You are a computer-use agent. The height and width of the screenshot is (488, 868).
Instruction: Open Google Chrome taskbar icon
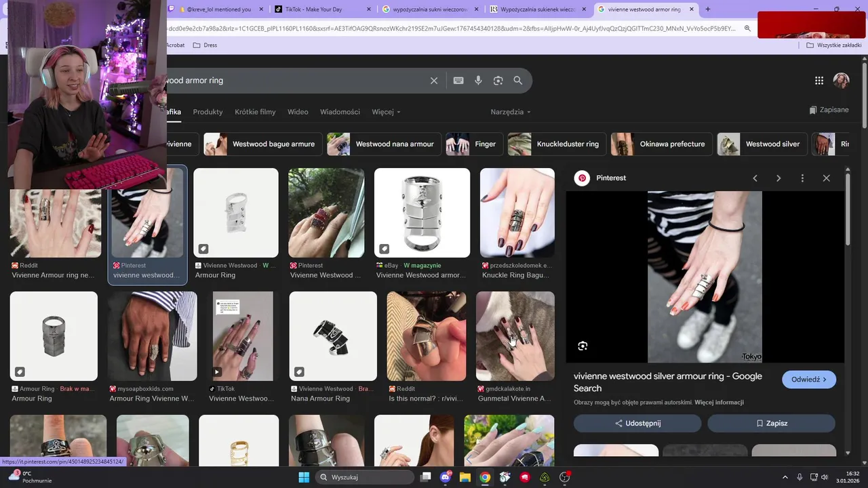click(x=485, y=477)
